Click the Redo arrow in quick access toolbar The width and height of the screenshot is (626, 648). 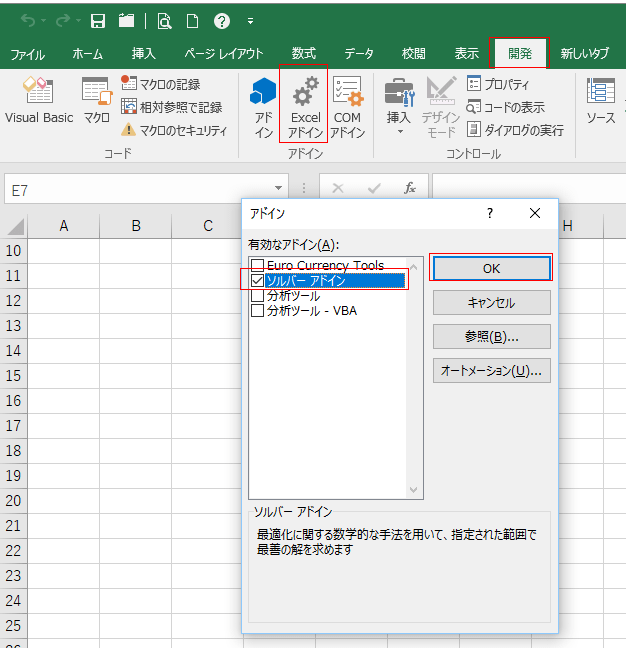point(63,20)
